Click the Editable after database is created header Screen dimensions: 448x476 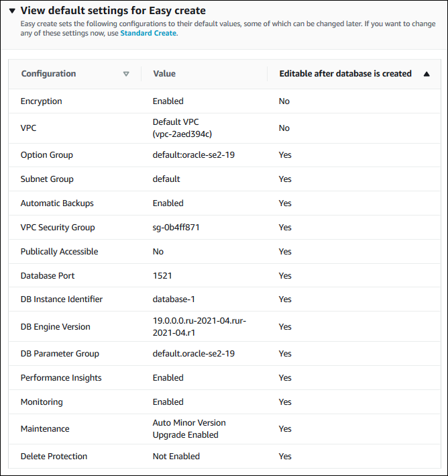pos(345,74)
